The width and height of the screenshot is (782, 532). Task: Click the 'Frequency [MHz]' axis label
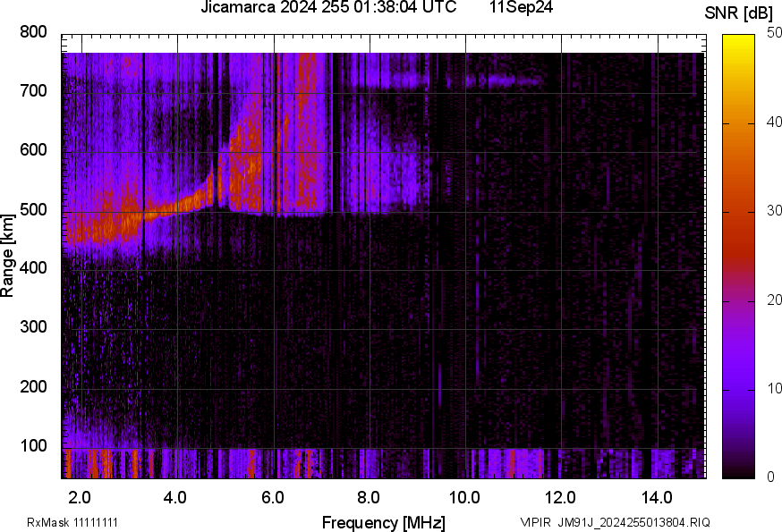pos(384,522)
